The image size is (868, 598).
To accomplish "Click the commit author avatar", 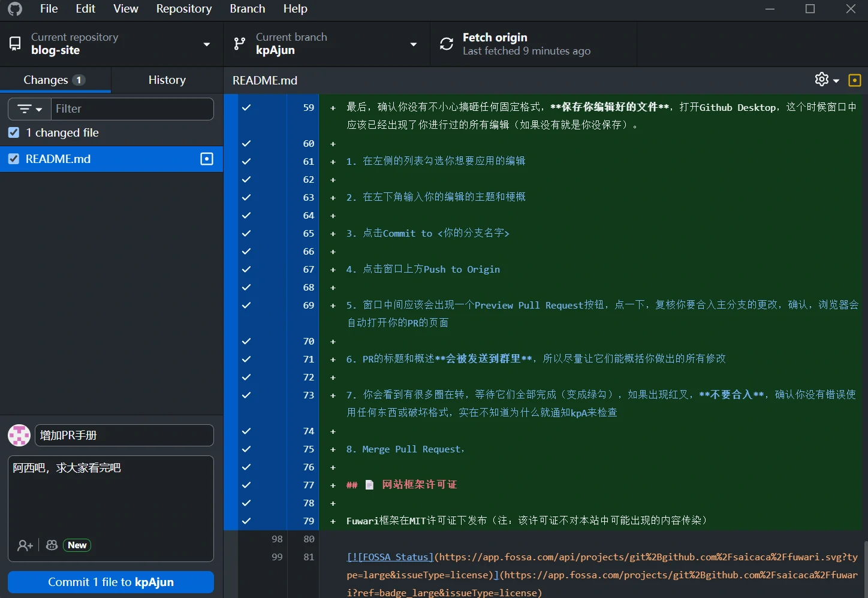I will click(19, 435).
